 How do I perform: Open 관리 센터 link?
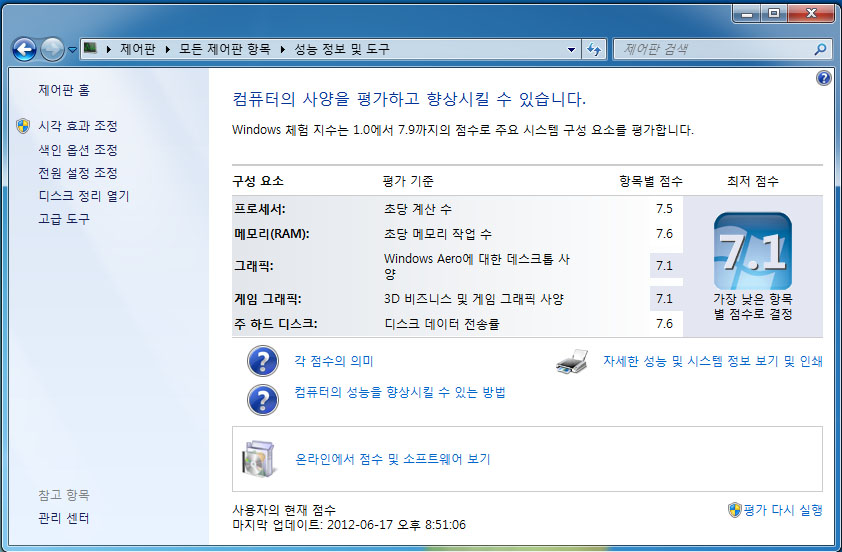pyautogui.click(x=64, y=518)
